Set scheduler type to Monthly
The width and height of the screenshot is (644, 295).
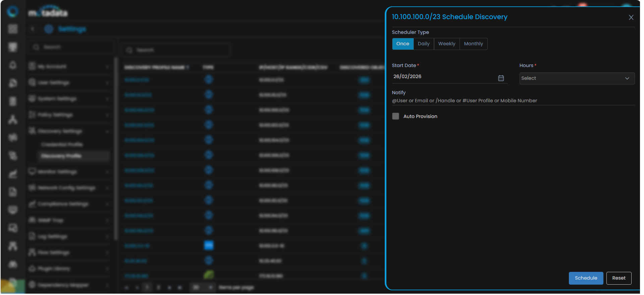473,44
